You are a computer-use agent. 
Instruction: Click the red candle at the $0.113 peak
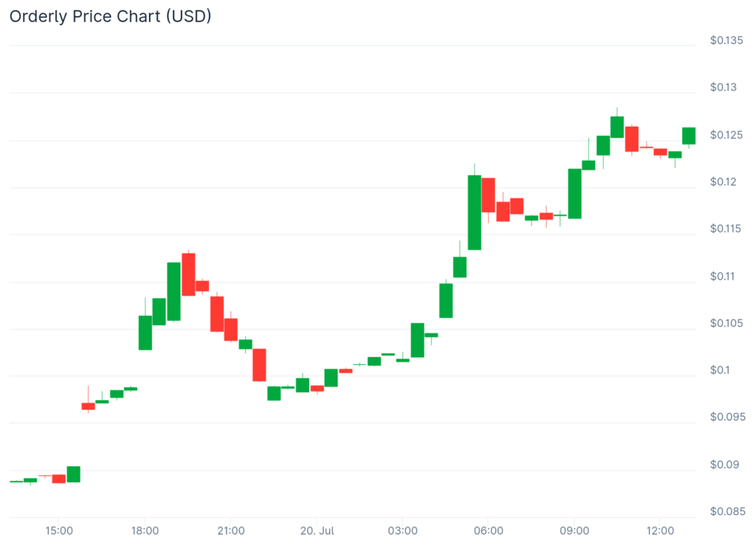(x=188, y=274)
